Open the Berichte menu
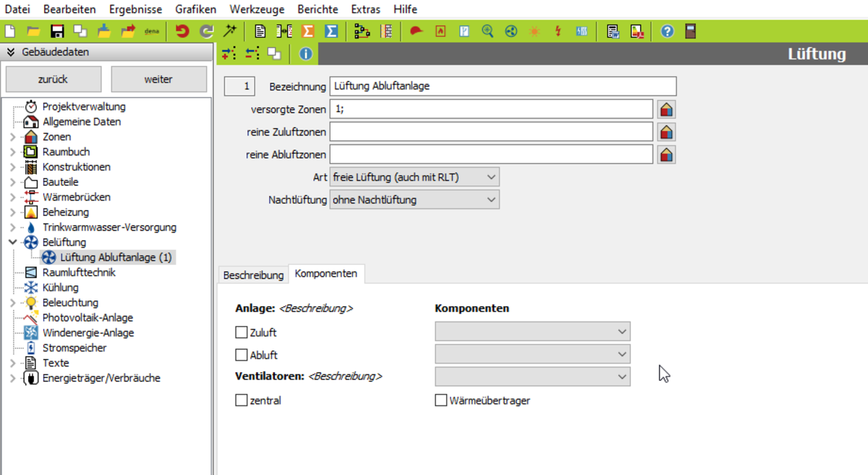The height and width of the screenshot is (475, 868). pyautogui.click(x=318, y=9)
